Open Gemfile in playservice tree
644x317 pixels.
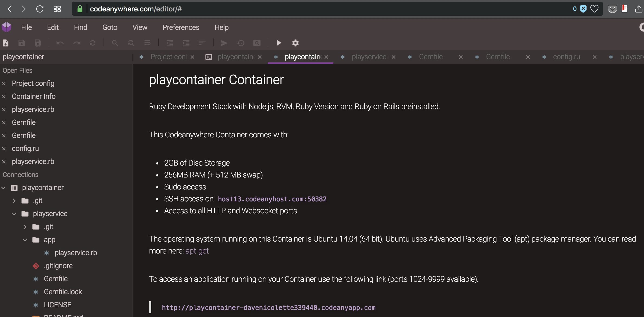(56, 279)
